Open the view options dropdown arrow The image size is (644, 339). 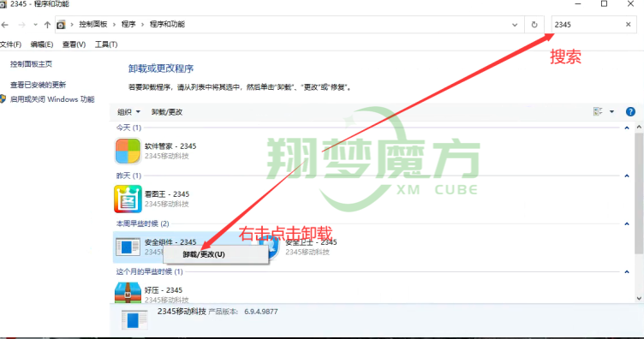(611, 111)
